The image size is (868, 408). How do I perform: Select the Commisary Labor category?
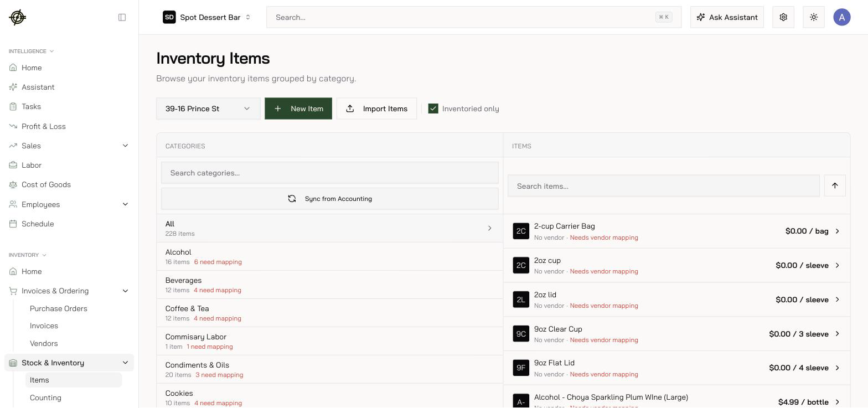click(330, 341)
